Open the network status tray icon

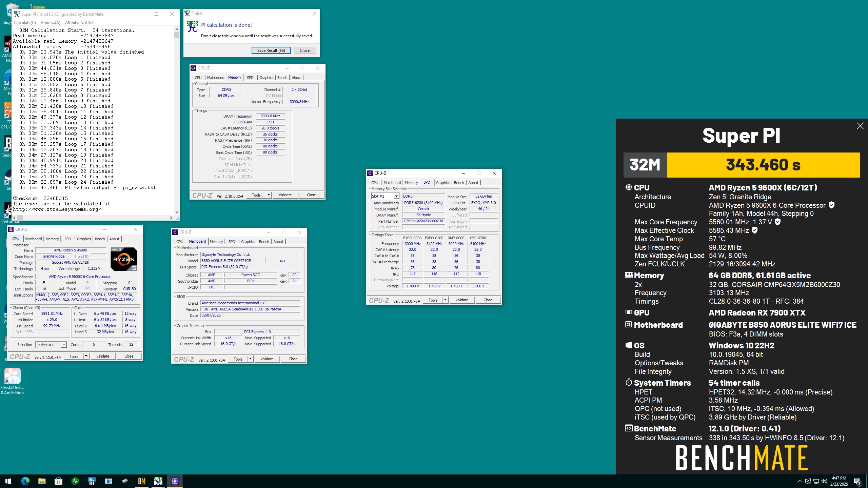[x=816, y=481]
